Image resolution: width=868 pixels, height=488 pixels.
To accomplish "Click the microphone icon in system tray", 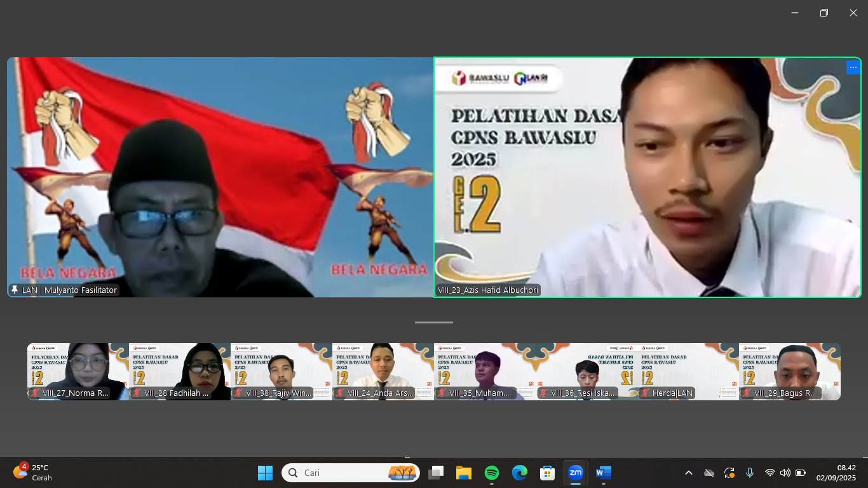I will 750,473.
